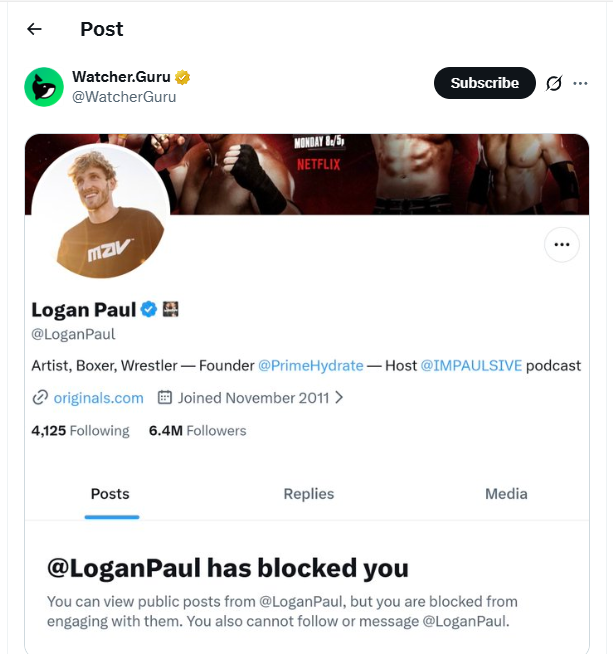Click the affiliate badge beside Logan Paul's name

click(x=170, y=309)
